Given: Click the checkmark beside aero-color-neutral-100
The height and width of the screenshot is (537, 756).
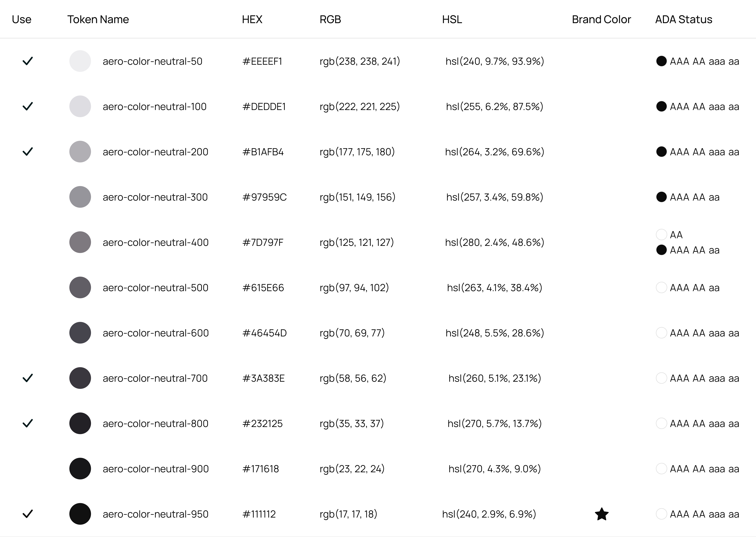Looking at the screenshot, I should coord(28,106).
